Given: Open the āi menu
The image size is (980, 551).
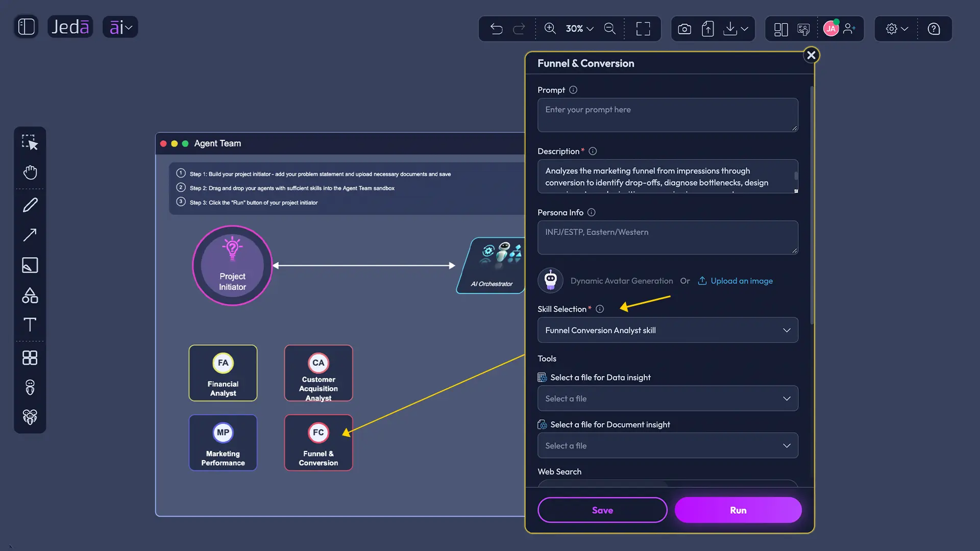Looking at the screenshot, I should coord(120,27).
